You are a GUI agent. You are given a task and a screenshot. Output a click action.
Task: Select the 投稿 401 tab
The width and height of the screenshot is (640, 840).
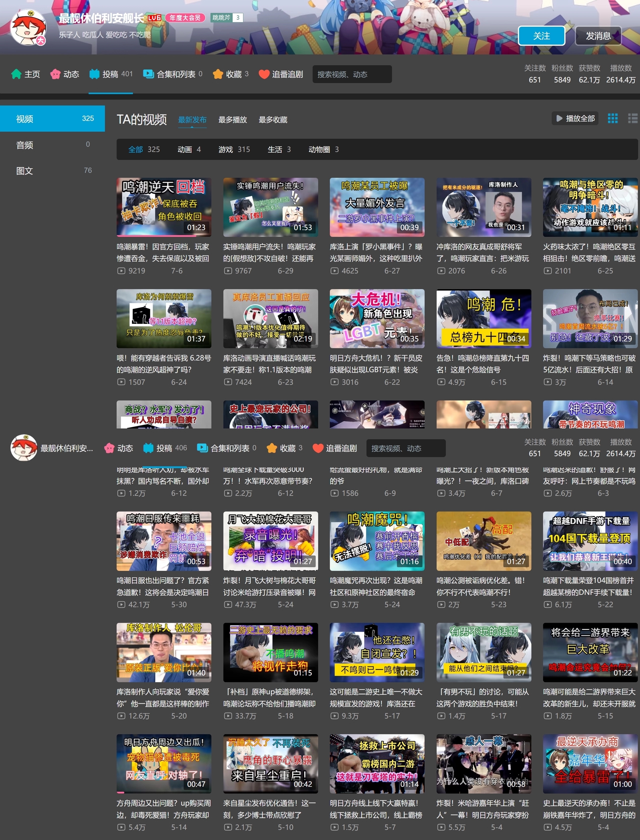point(111,74)
